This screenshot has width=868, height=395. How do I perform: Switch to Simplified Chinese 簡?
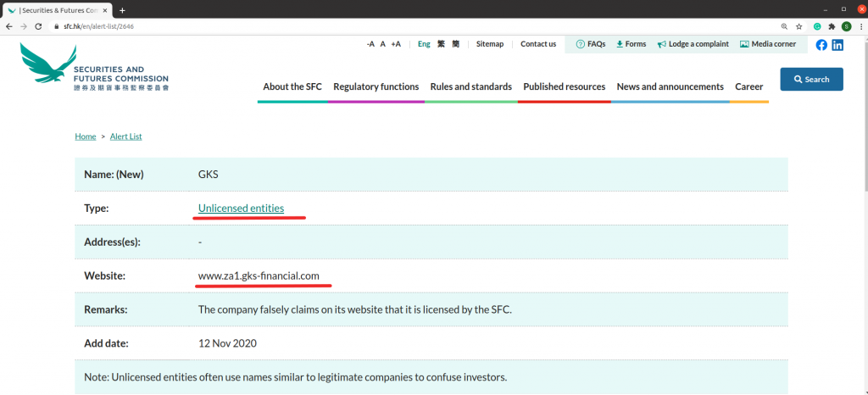tap(455, 44)
